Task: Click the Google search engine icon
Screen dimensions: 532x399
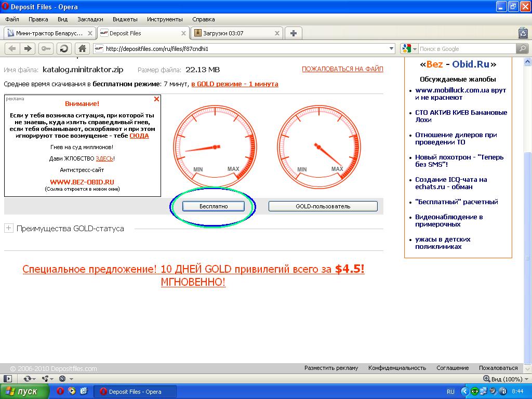Action: (x=406, y=49)
